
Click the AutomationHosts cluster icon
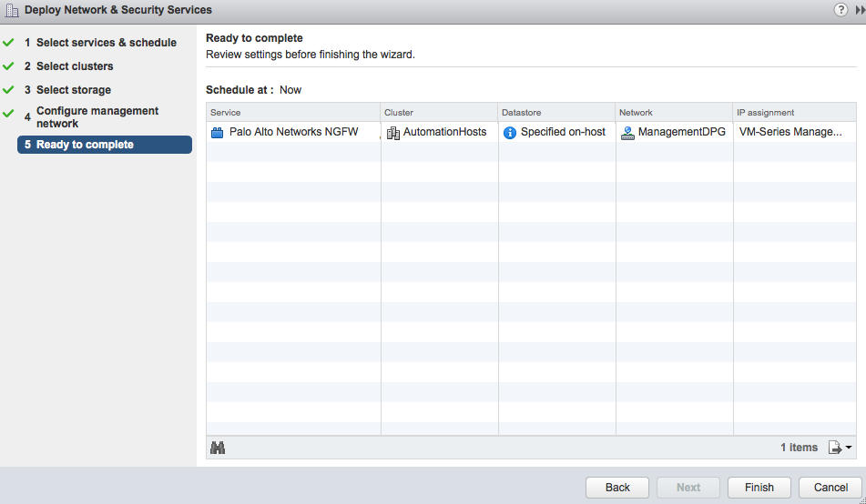[392, 133]
